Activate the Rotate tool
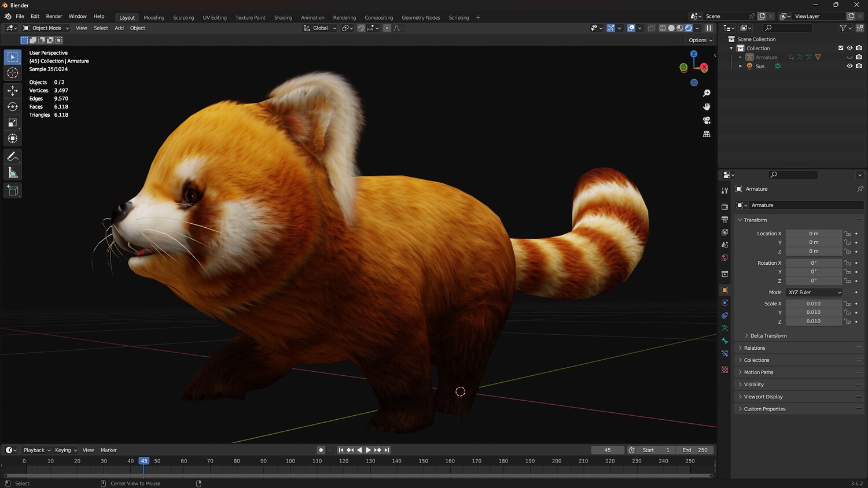The image size is (868, 488). pyautogui.click(x=13, y=106)
